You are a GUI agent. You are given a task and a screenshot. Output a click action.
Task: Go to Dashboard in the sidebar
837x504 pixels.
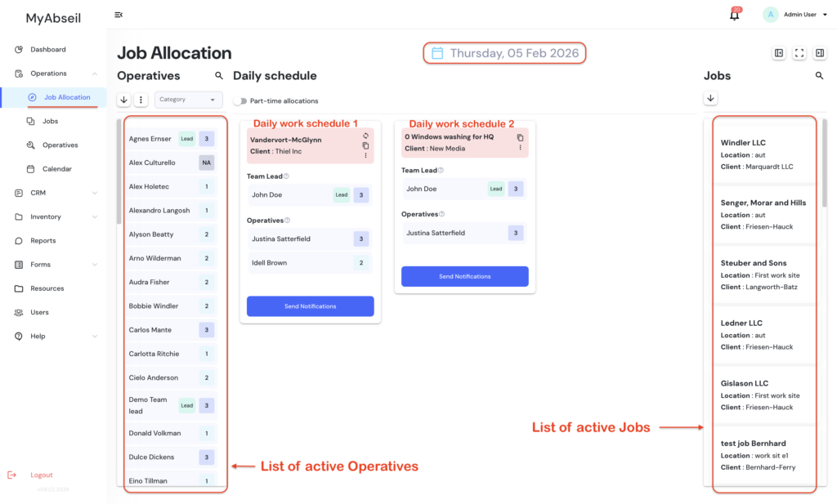point(48,50)
